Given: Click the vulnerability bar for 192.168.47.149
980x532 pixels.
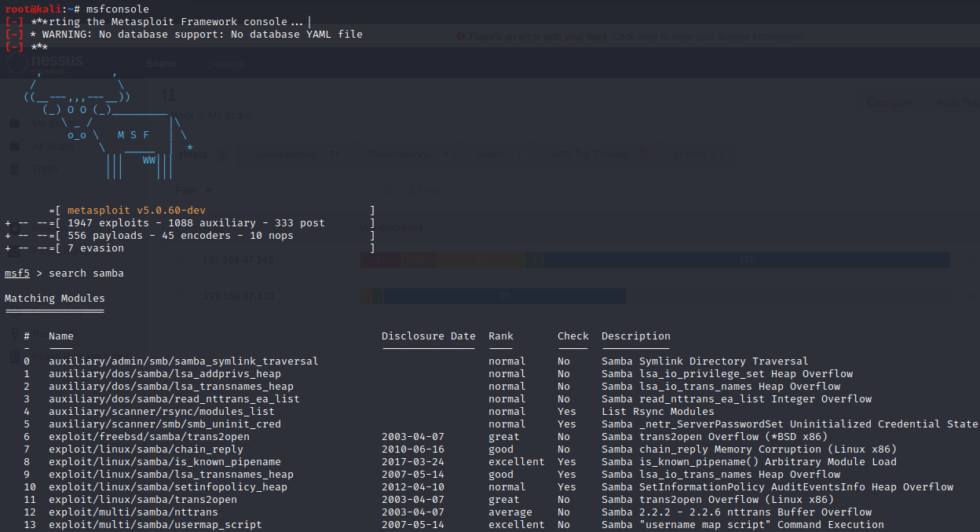Looking at the screenshot, I should tap(655, 260).
